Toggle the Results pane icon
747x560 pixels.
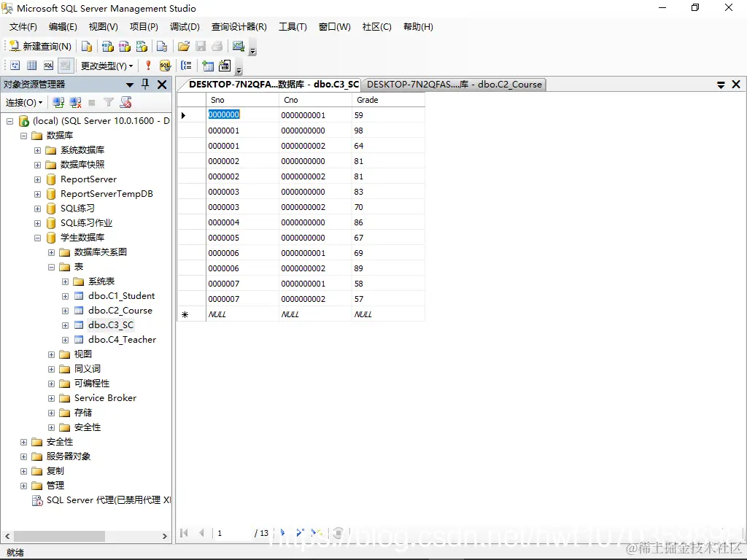[65, 66]
